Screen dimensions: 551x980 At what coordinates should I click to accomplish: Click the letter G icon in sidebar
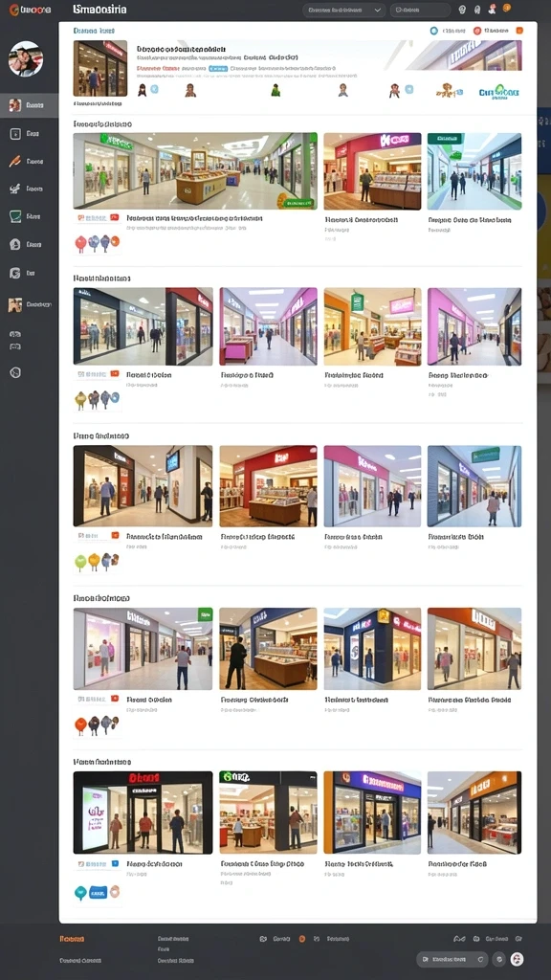pos(15,273)
